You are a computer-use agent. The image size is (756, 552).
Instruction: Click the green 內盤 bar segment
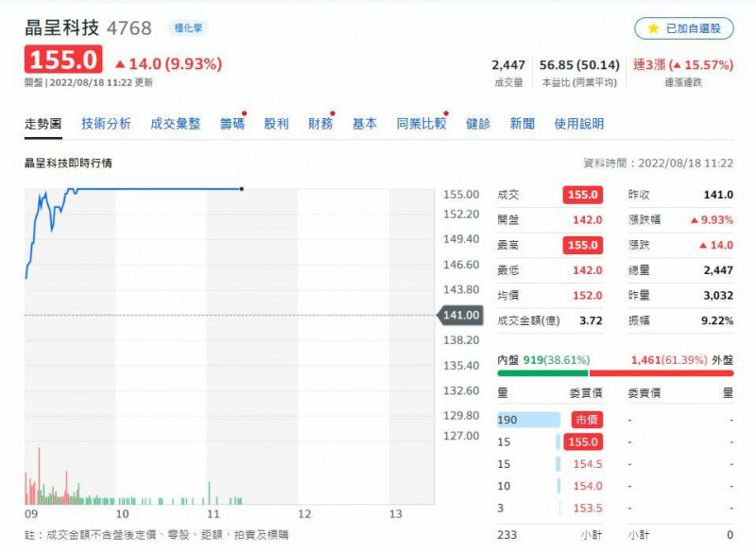pos(542,373)
